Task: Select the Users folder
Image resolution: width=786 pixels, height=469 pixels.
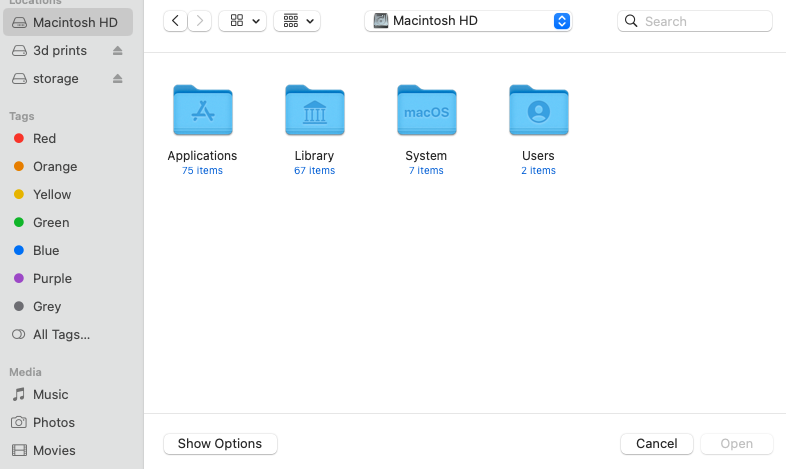Action: click(x=539, y=110)
